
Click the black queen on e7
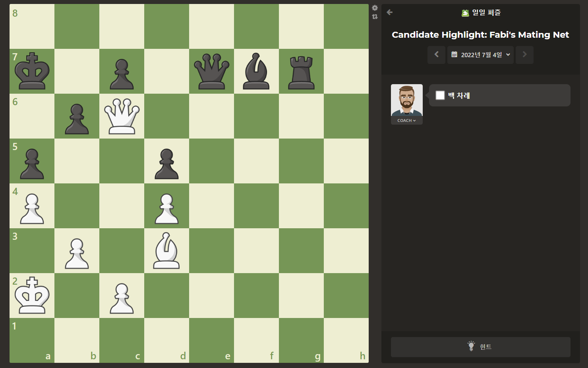coord(212,71)
